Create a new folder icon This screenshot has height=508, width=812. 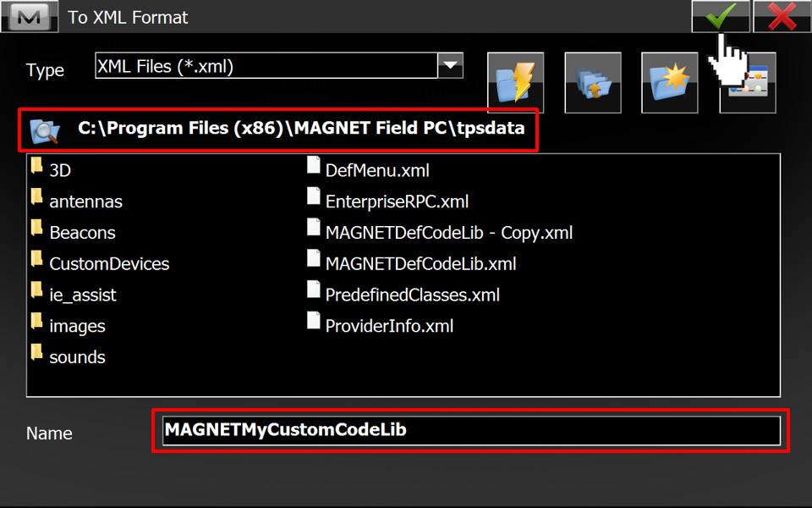coord(669,82)
